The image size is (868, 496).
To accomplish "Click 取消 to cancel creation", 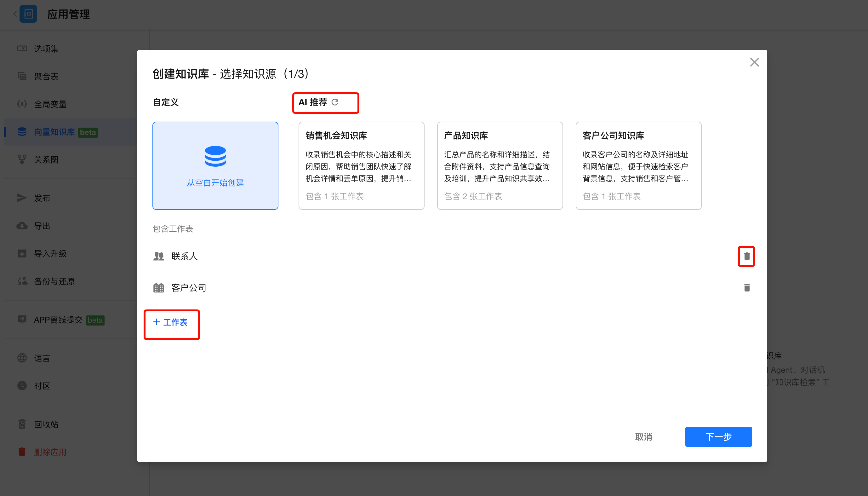I will point(643,437).
